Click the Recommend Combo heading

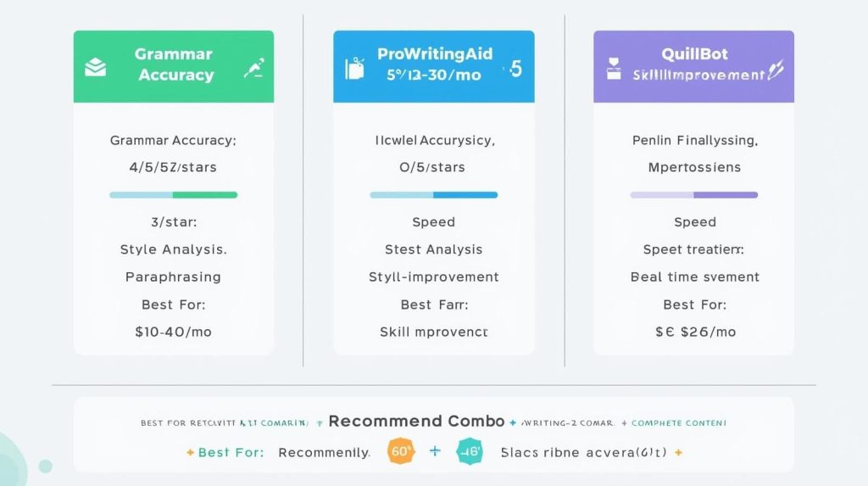tap(416, 422)
